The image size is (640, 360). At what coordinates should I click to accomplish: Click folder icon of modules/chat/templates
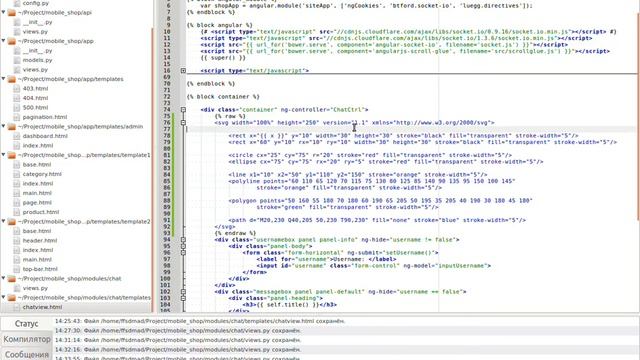pyautogui.click(x=12, y=298)
